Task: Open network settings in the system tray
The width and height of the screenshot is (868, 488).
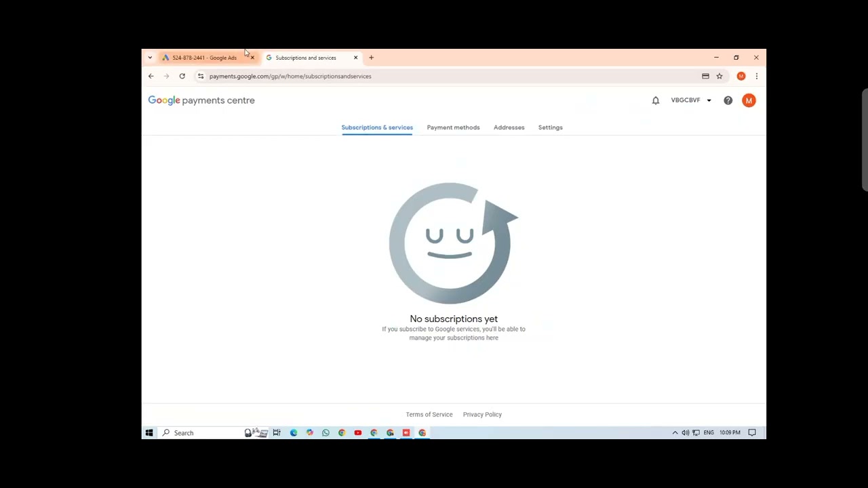Action: click(x=696, y=432)
